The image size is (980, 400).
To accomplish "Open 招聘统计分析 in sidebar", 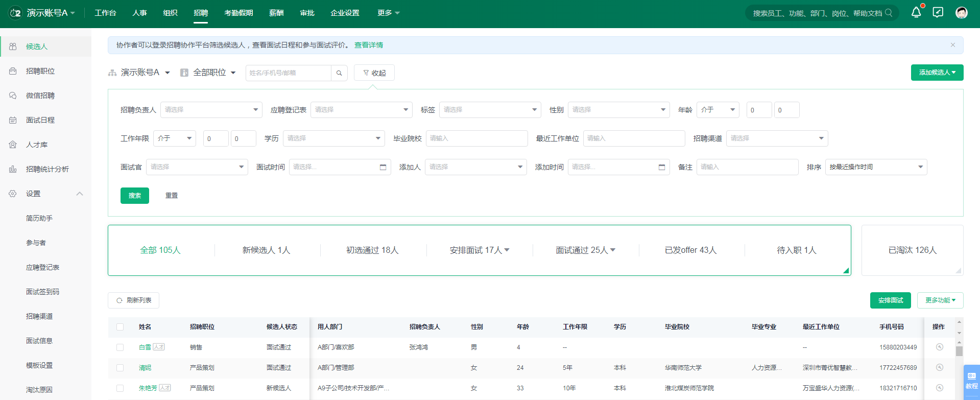I will (47, 169).
